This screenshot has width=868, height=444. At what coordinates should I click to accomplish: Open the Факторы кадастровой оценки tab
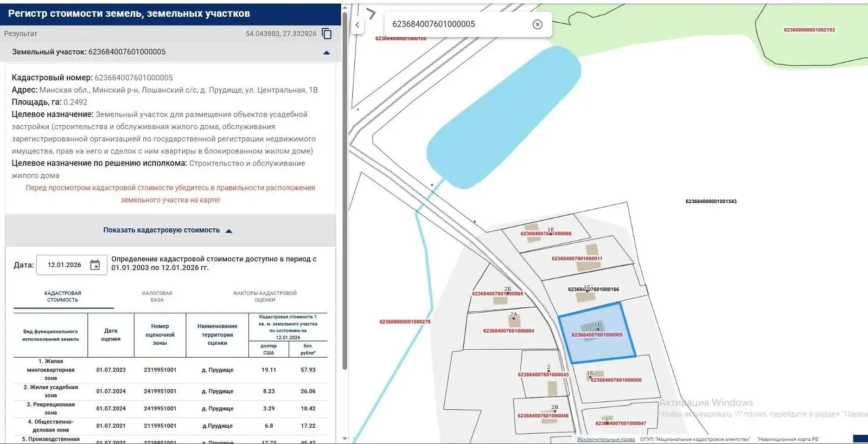[265, 297]
